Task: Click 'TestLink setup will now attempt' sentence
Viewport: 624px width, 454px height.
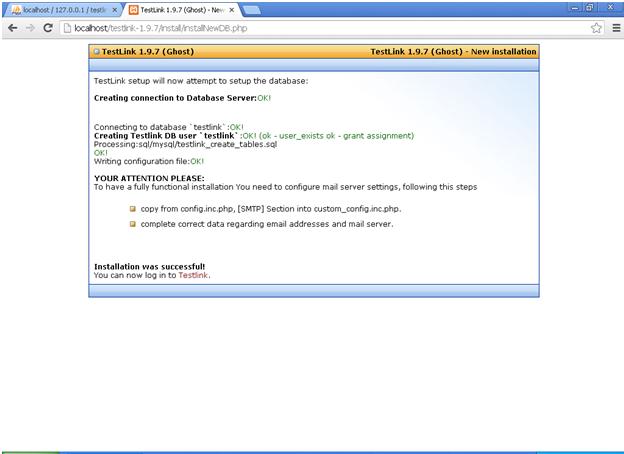Action: click(x=201, y=81)
